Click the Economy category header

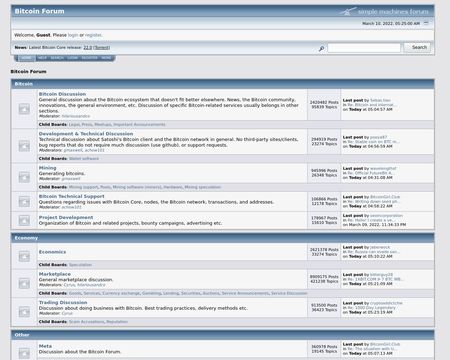(x=26, y=238)
